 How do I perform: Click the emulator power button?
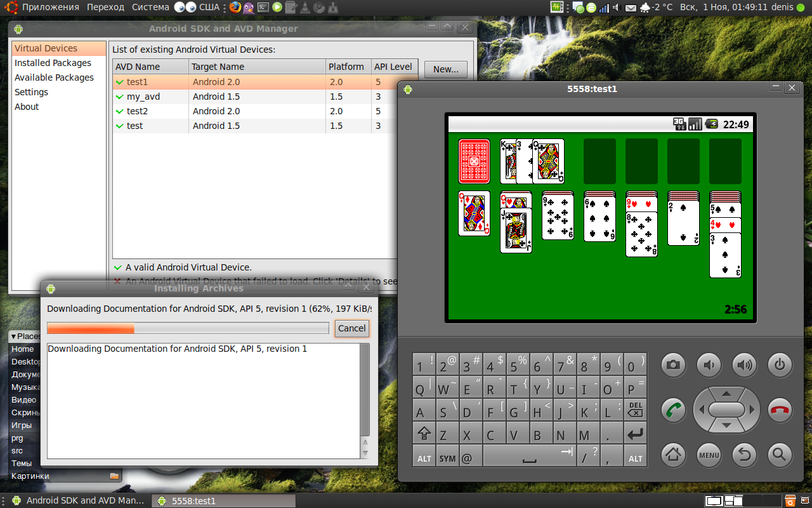[780, 364]
